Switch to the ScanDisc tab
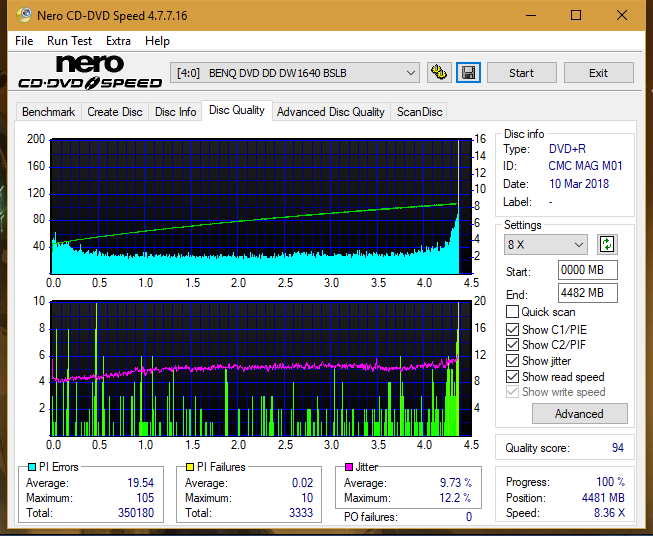Viewport: 653px width, 536px height. tap(419, 112)
